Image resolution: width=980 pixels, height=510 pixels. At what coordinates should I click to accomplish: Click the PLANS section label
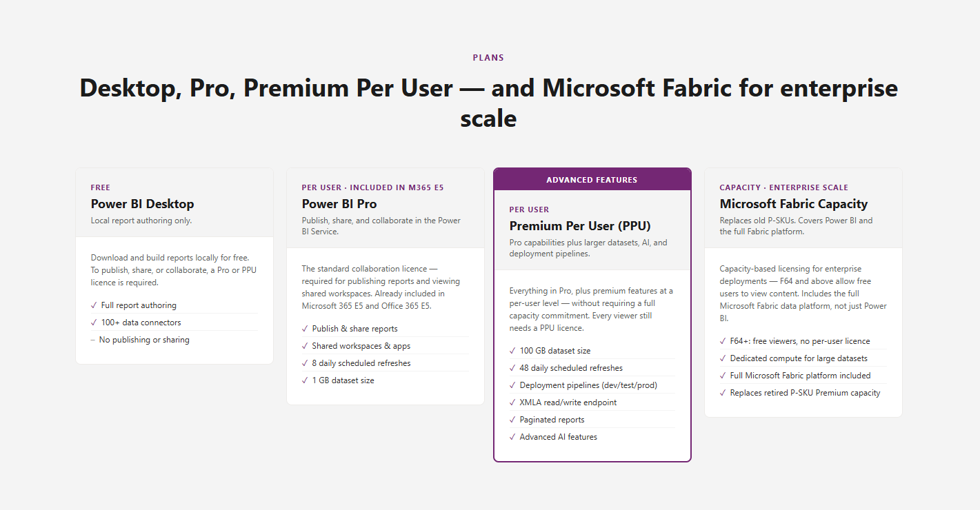click(x=488, y=58)
